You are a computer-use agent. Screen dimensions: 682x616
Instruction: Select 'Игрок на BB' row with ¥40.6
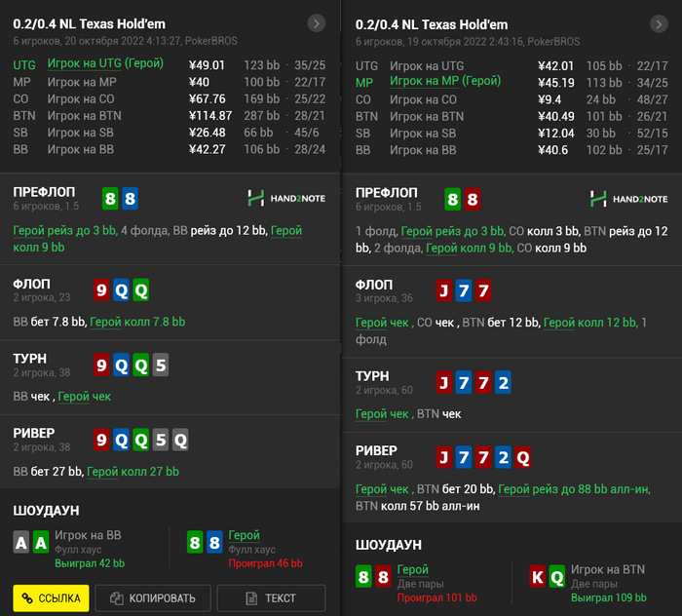[x=511, y=150]
